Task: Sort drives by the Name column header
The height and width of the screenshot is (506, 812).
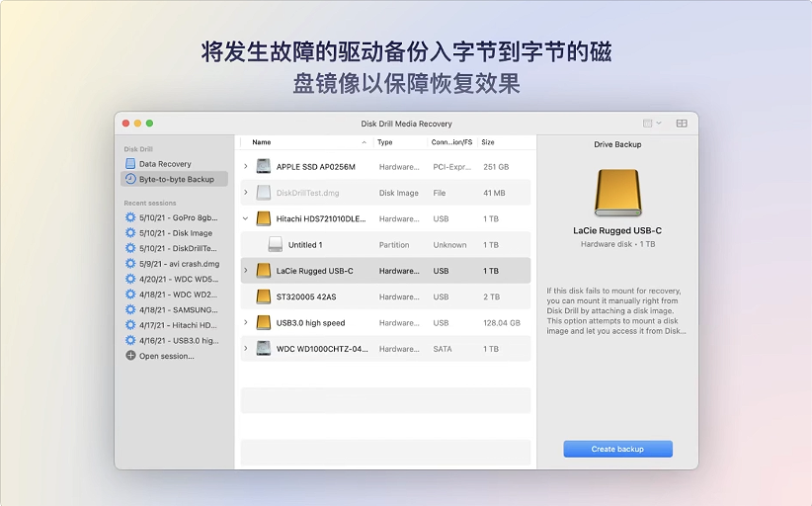Action: (x=262, y=142)
